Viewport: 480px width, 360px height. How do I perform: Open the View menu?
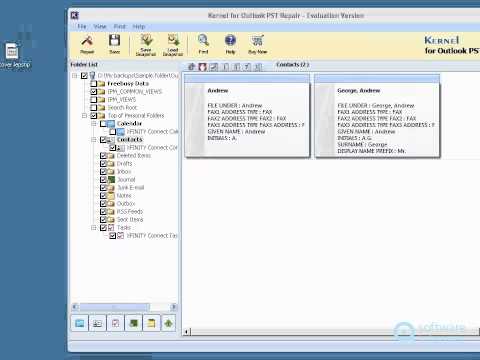(100, 27)
